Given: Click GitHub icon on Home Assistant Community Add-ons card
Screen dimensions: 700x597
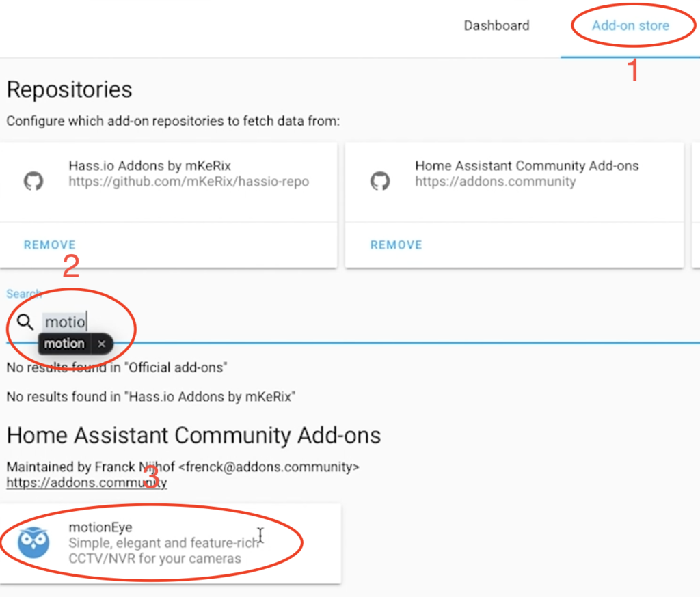Looking at the screenshot, I should point(380,181).
